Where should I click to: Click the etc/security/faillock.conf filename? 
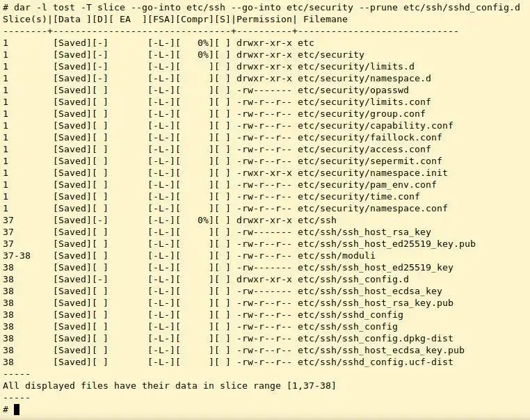coord(370,138)
